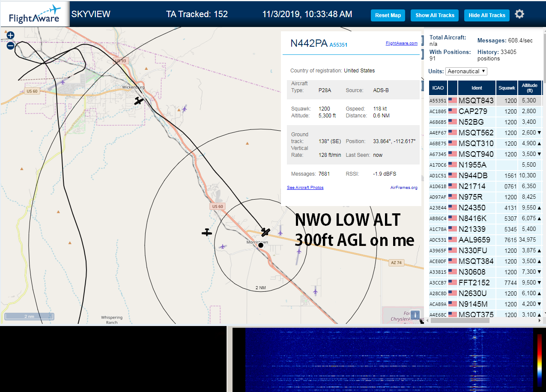Viewport: 546px width, 392px height.
Task: Click table scroll-right arrow at bottom
Action: (539, 320)
